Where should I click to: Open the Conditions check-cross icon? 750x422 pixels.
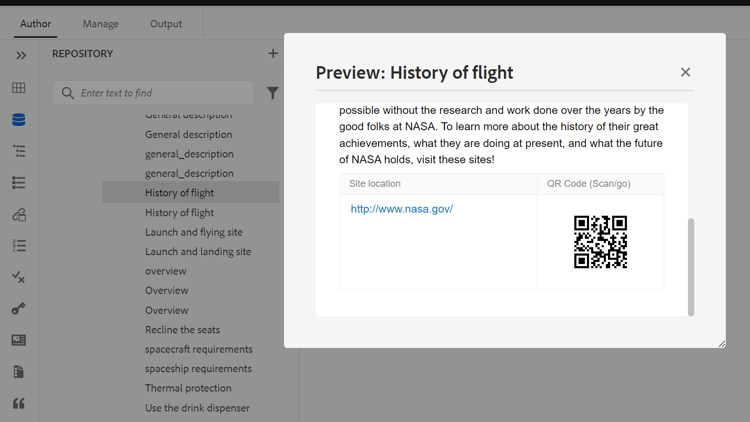(19, 277)
